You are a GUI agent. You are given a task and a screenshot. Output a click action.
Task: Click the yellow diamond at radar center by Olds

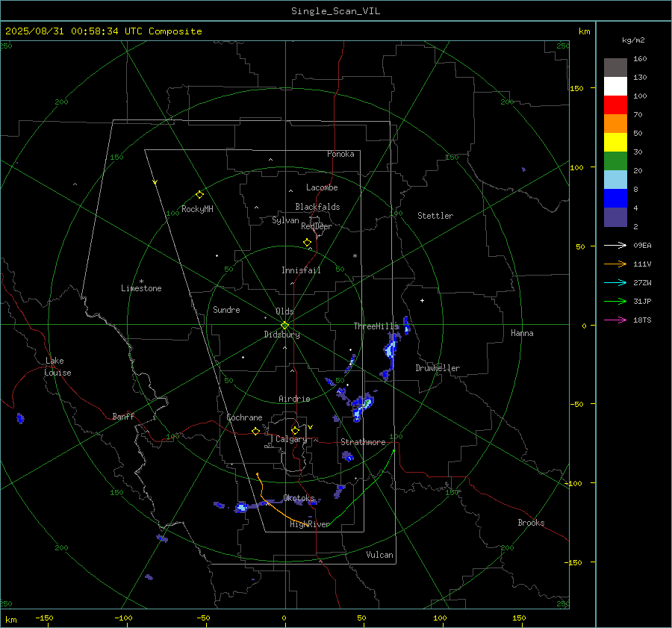click(x=284, y=326)
